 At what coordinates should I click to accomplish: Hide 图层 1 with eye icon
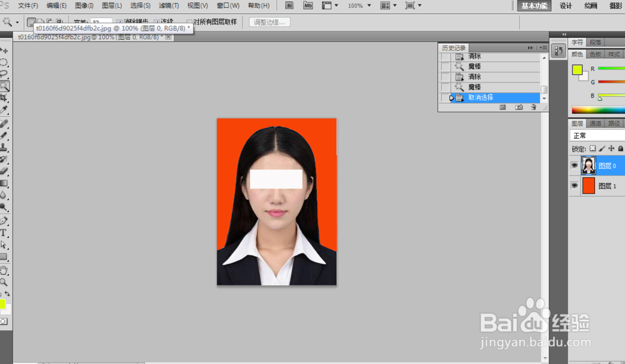pyautogui.click(x=574, y=185)
